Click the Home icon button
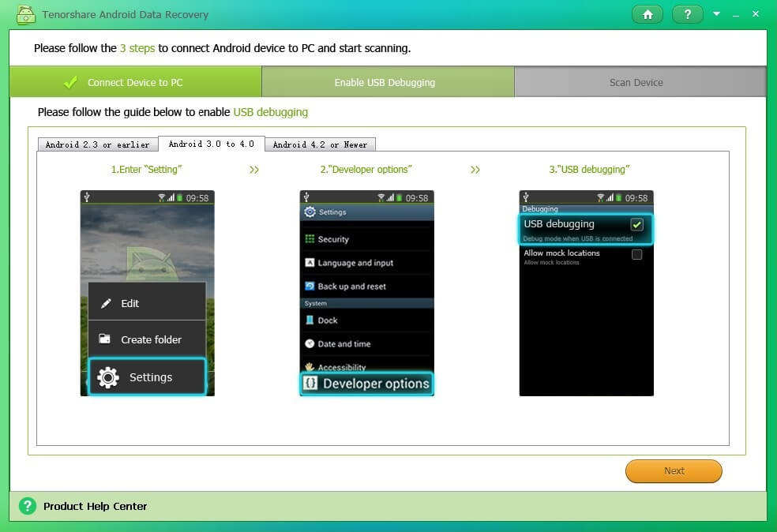777x532 pixels. (647, 14)
